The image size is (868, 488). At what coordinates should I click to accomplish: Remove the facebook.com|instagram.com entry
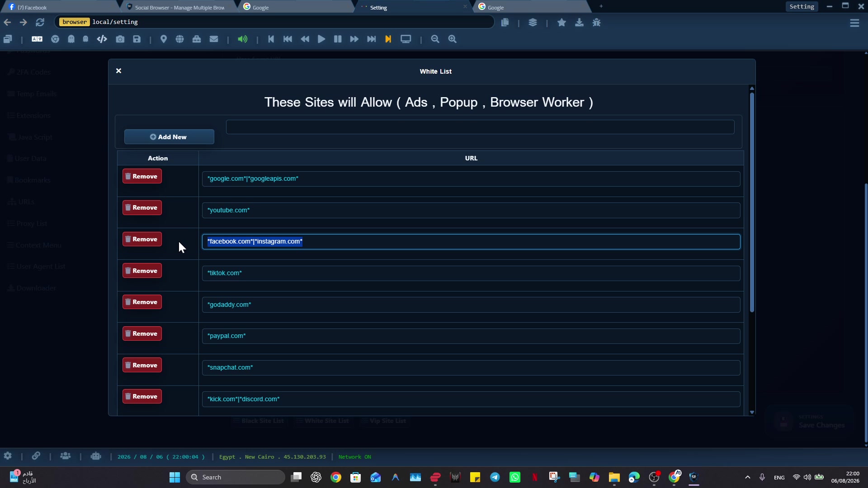pyautogui.click(x=142, y=239)
